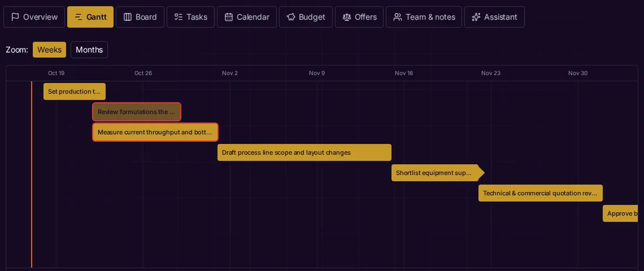Image resolution: width=644 pixels, height=271 pixels.
Task: Open 'Technical & commercial quotation' task bar
Action: 540,193
